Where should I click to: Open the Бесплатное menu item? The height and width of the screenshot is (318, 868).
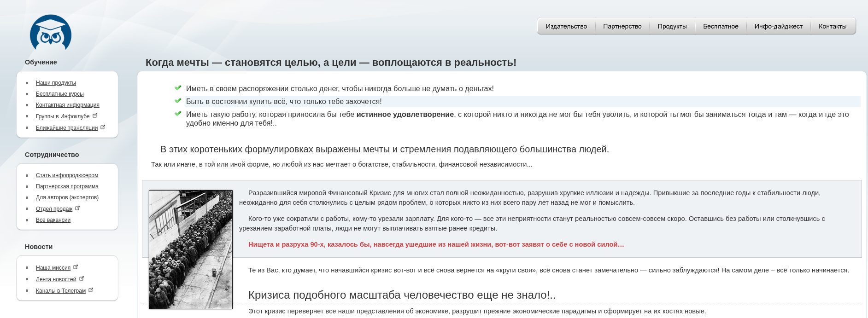coord(721,26)
